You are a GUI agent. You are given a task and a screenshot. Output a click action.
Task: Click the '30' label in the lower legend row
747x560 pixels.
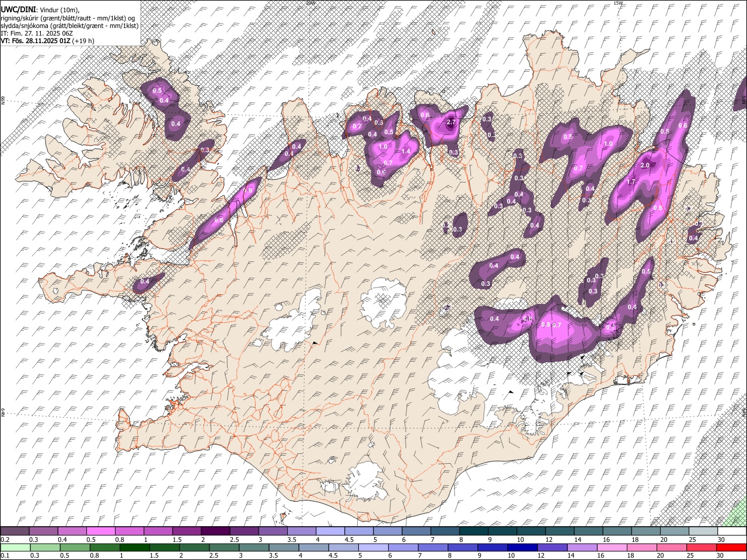[x=721, y=556]
